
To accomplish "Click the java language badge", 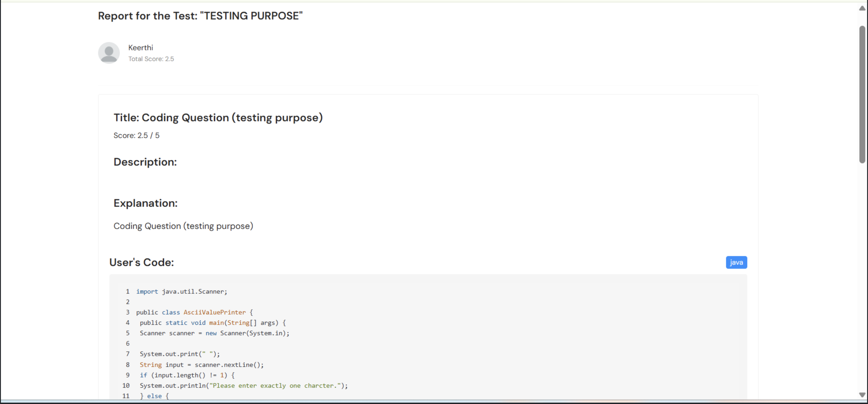I will point(736,262).
